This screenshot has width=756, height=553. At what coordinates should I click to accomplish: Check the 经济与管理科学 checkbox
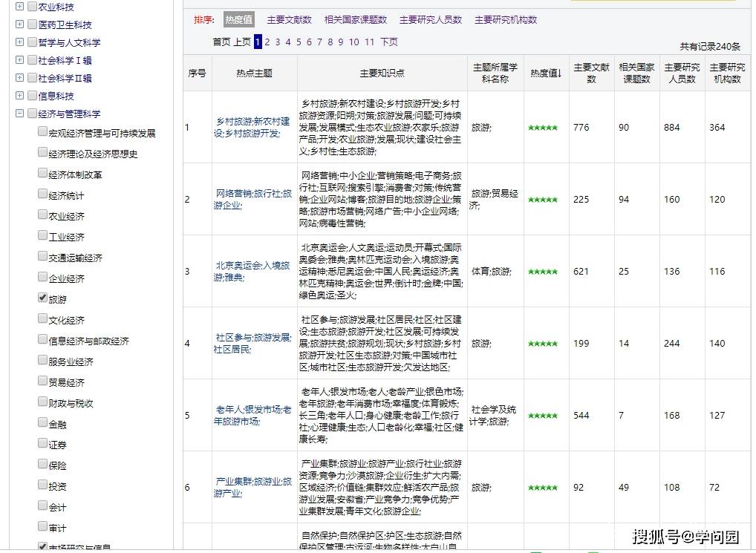click(x=32, y=114)
